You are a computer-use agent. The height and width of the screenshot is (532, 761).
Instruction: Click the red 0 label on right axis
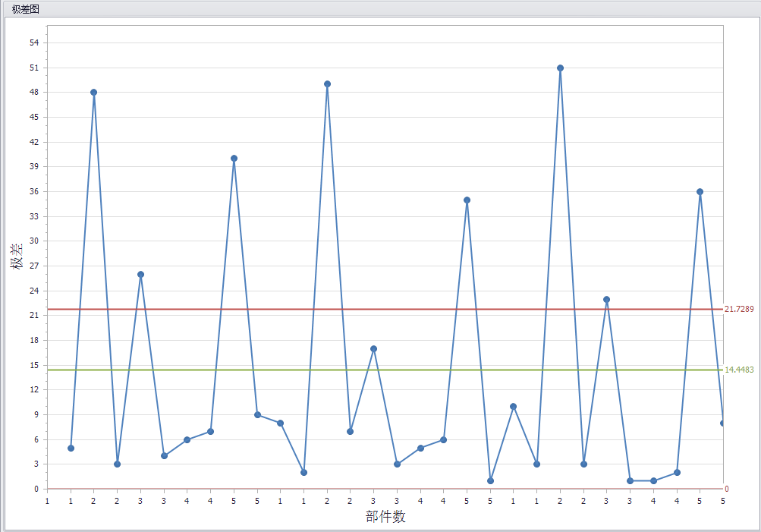727,490
